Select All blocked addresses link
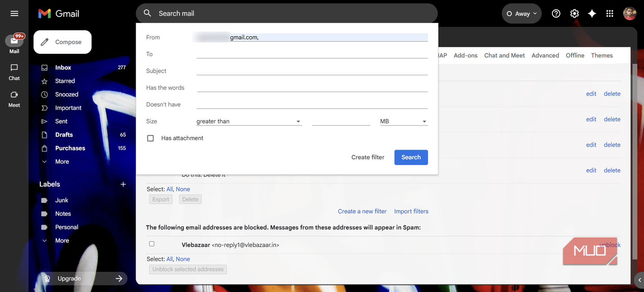 170,259
